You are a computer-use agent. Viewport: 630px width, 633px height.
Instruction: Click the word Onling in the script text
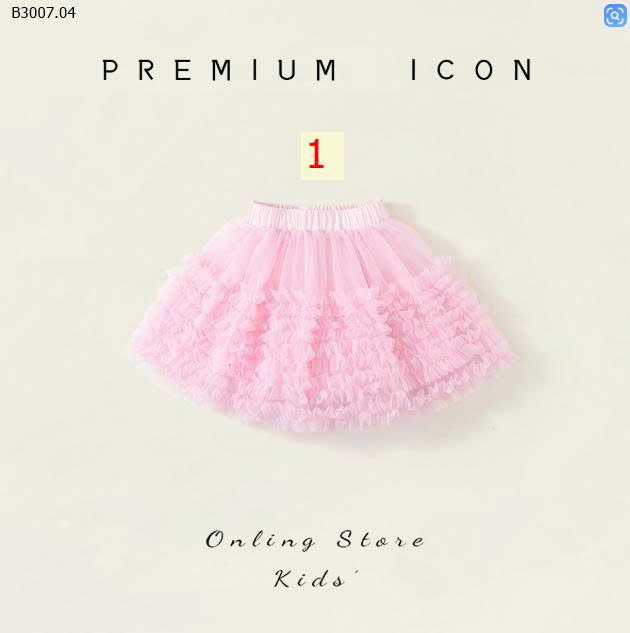point(260,541)
